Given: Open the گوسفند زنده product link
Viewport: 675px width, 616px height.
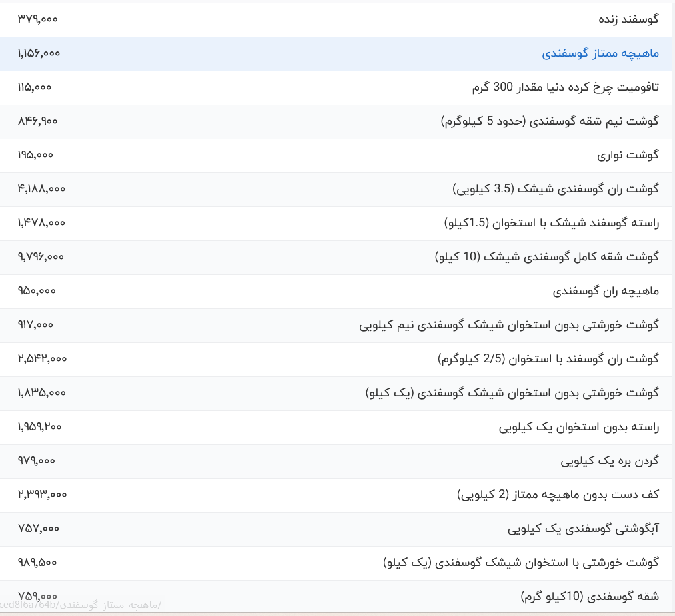Looking at the screenshot, I should click(x=628, y=19).
